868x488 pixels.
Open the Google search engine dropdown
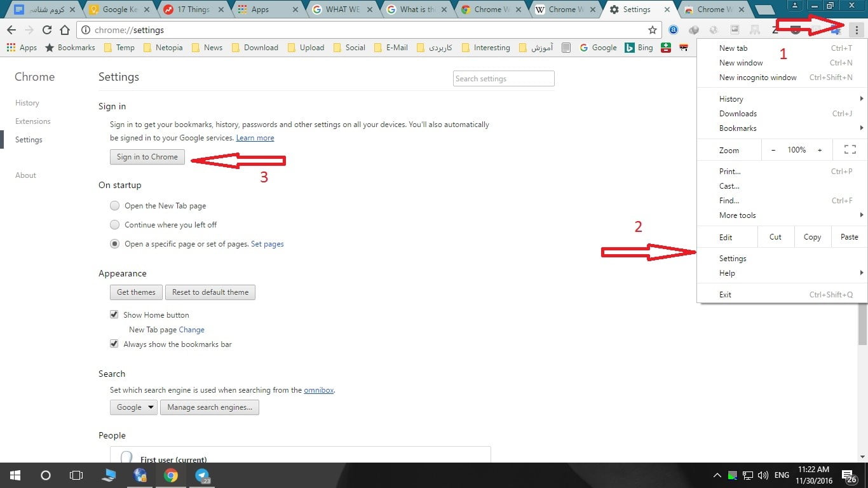click(133, 407)
